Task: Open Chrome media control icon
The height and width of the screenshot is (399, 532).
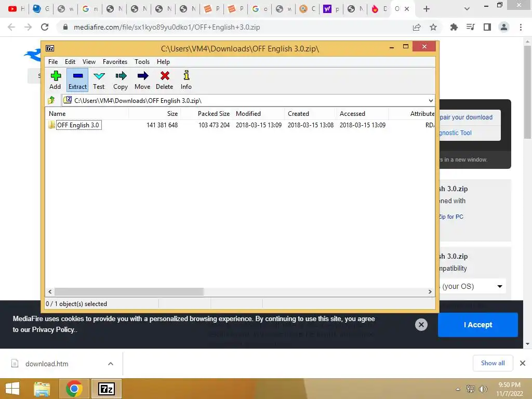Action: 470,27
